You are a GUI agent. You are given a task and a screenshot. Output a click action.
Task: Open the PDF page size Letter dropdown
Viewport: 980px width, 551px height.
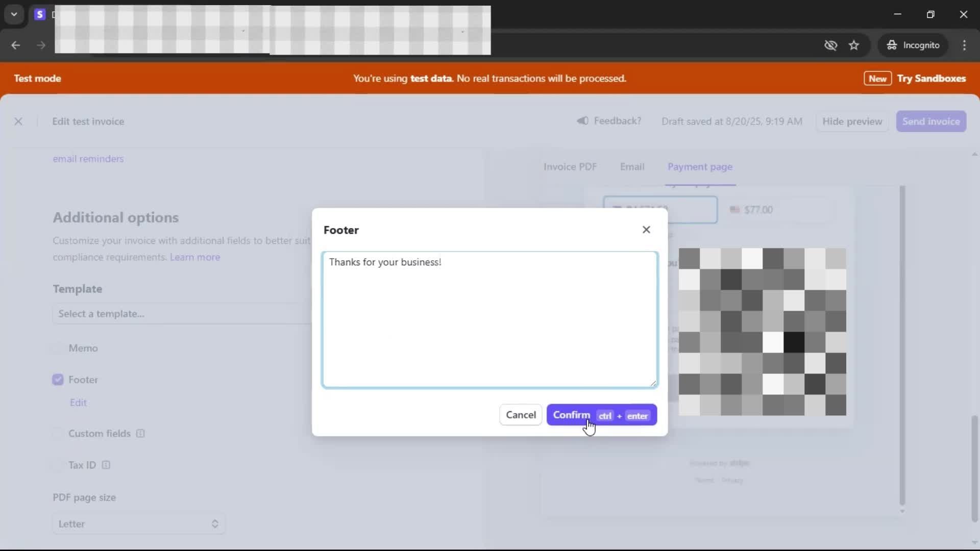138,524
